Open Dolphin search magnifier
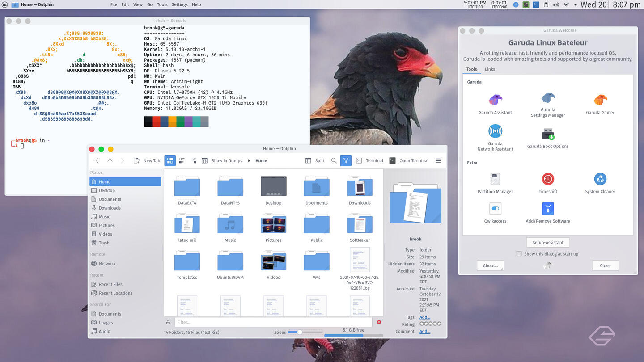The height and width of the screenshot is (362, 644). pos(334,160)
